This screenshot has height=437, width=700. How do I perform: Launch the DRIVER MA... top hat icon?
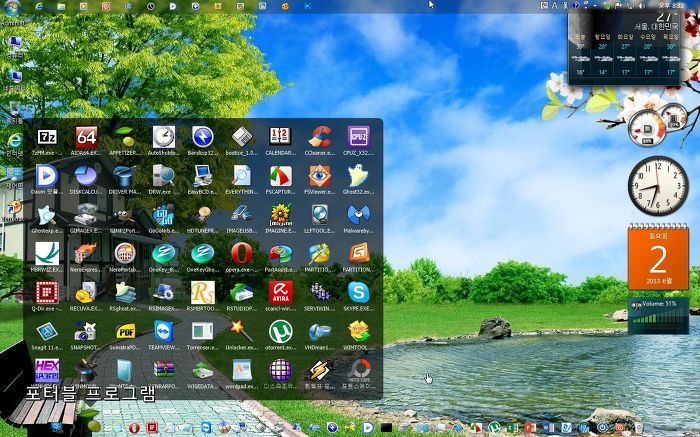click(x=125, y=175)
